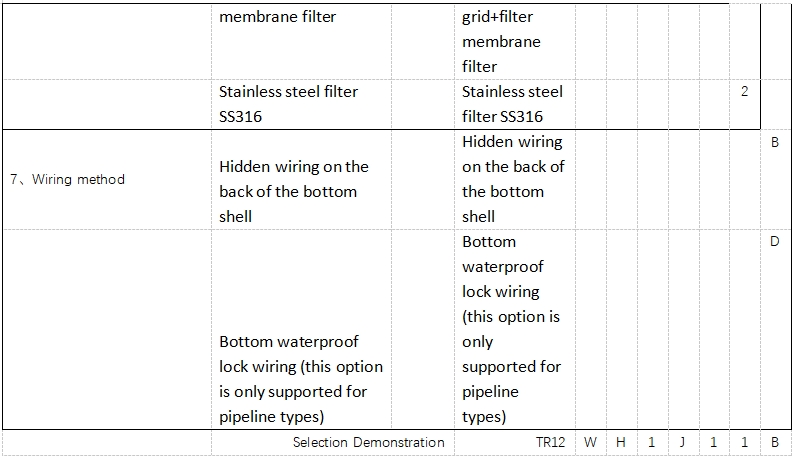Click the "J" cell in the demonstration row
The width and height of the screenshot is (798, 467).
[x=682, y=442]
